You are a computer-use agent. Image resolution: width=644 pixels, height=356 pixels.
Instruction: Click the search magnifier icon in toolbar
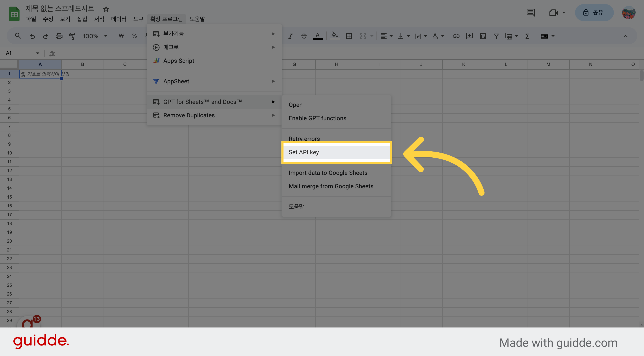pos(18,36)
